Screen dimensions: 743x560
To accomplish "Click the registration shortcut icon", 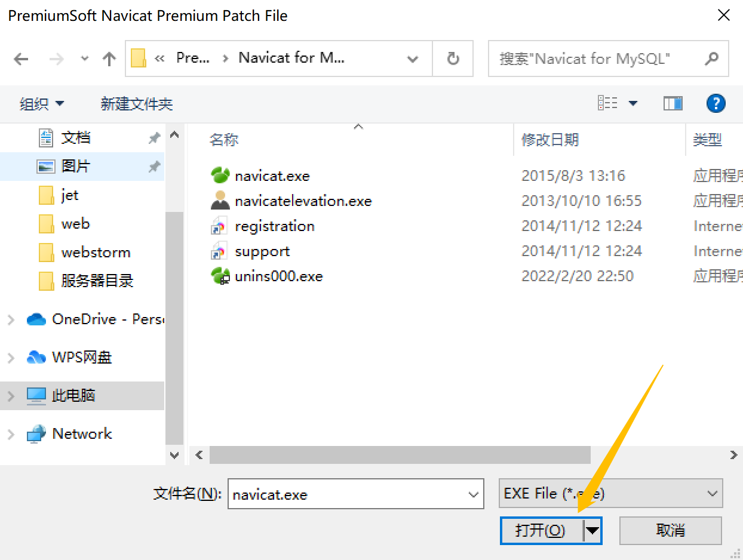I will point(219,226).
